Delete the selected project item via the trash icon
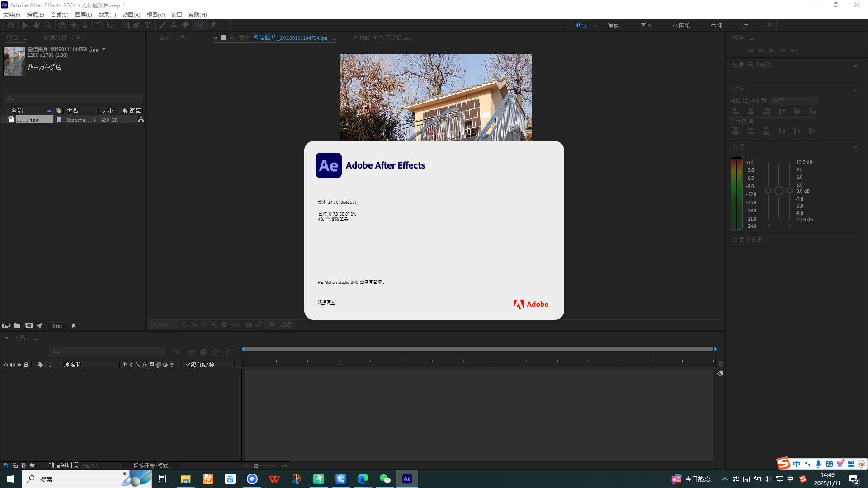Viewport: 868px width, 488px height. tap(75, 326)
